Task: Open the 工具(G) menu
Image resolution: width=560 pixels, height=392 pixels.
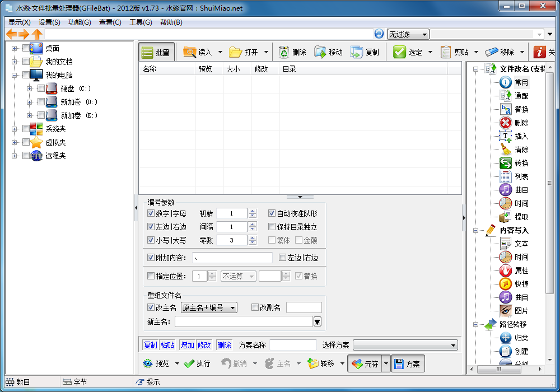Action: 141,22
